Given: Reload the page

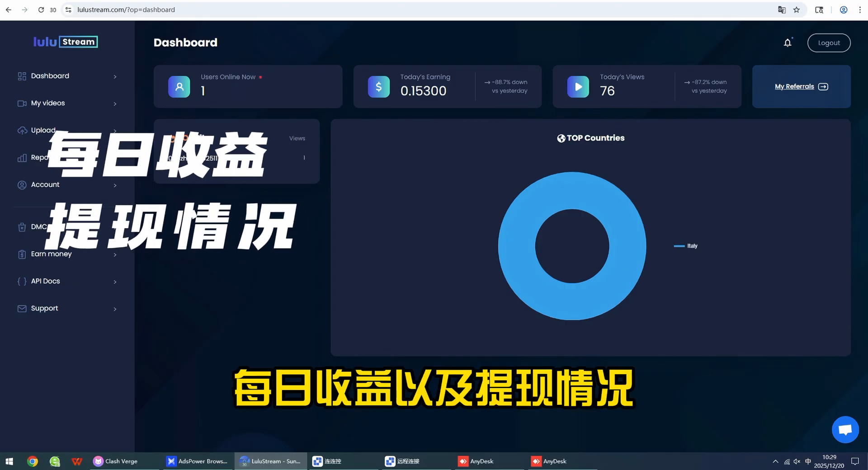Looking at the screenshot, I should (x=41, y=9).
